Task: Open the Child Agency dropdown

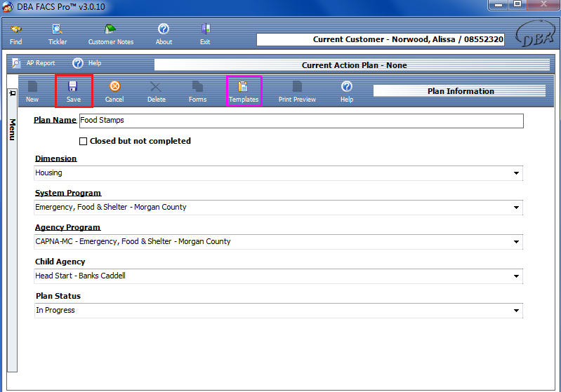Action: click(x=516, y=276)
